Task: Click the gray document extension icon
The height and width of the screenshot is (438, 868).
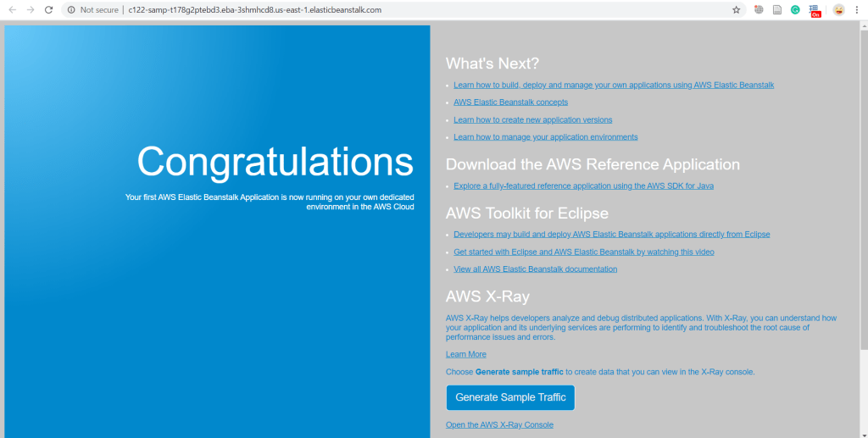Action: [x=777, y=10]
